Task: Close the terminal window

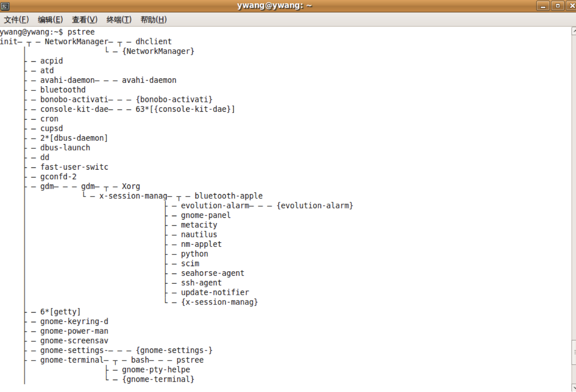Action: coord(572,6)
